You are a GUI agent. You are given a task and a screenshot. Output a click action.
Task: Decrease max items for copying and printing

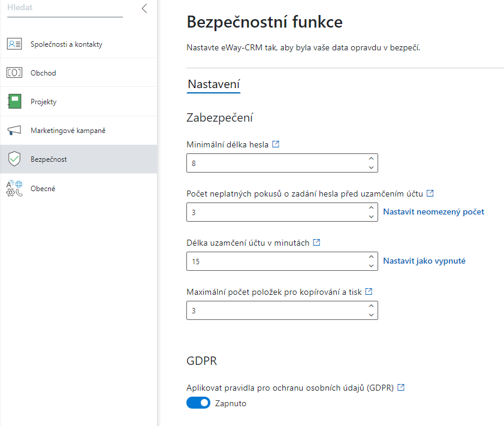click(x=371, y=315)
